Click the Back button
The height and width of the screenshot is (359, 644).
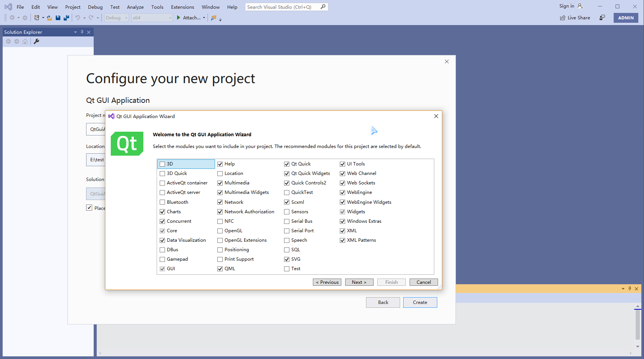pos(383,302)
